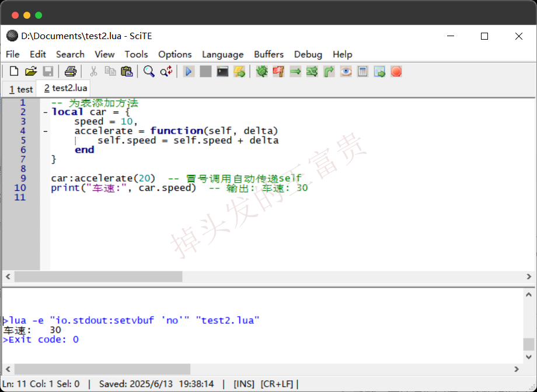Inspect variable with the eye icon
Viewport: 537px width, 392px height.
coord(346,72)
